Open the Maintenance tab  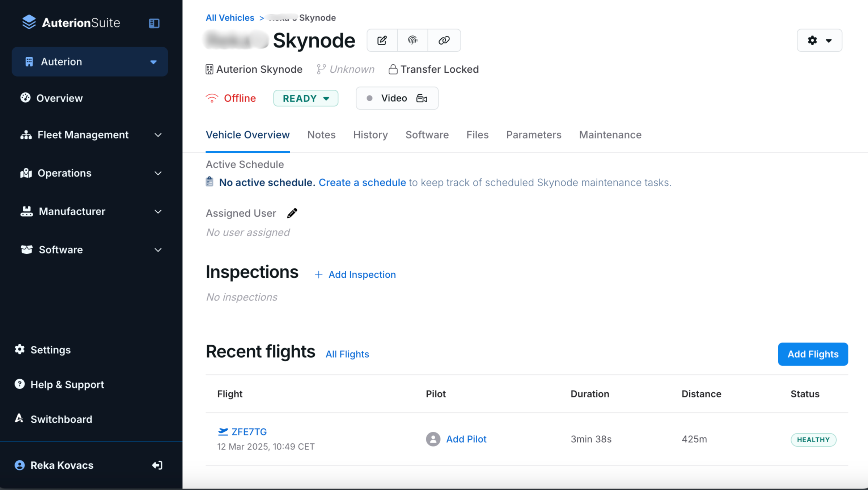610,135
